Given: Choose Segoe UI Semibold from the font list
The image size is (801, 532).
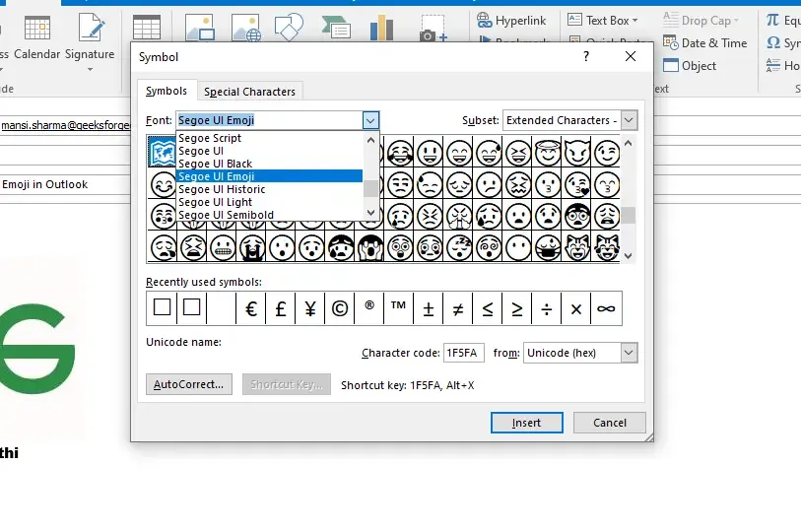Looking at the screenshot, I should 269,215.
